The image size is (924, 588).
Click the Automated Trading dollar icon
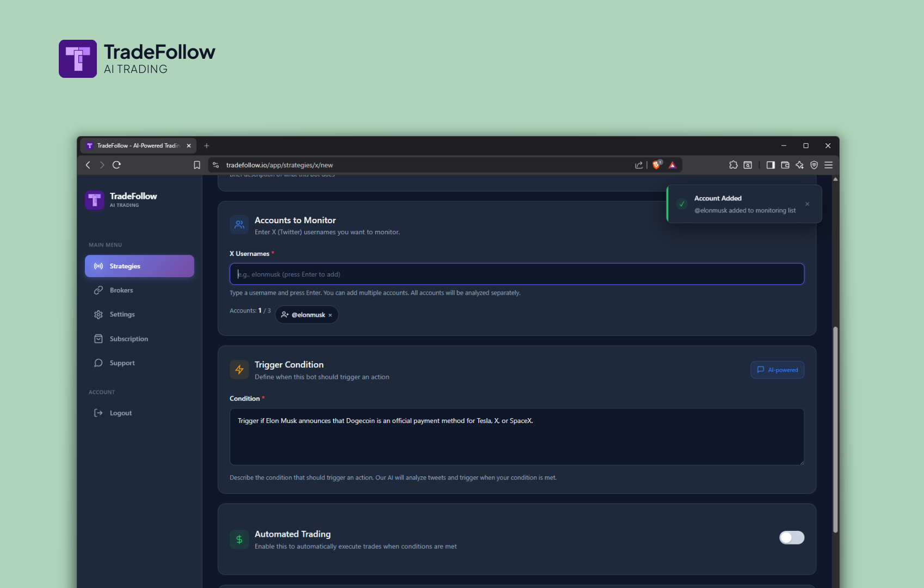tap(239, 539)
